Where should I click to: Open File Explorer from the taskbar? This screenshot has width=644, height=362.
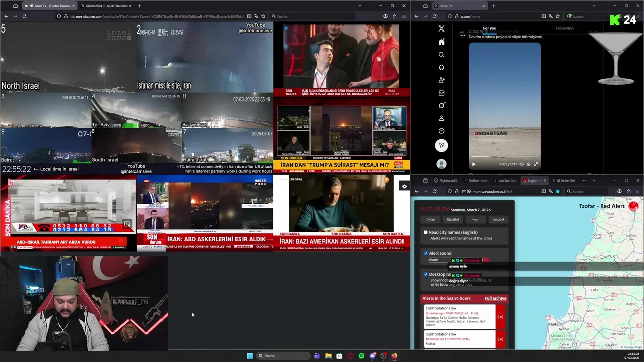click(x=328, y=356)
